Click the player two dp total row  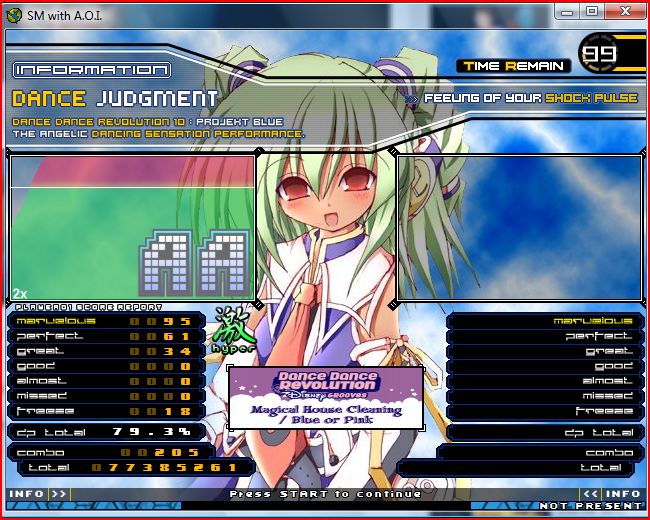[x=545, y=433]
